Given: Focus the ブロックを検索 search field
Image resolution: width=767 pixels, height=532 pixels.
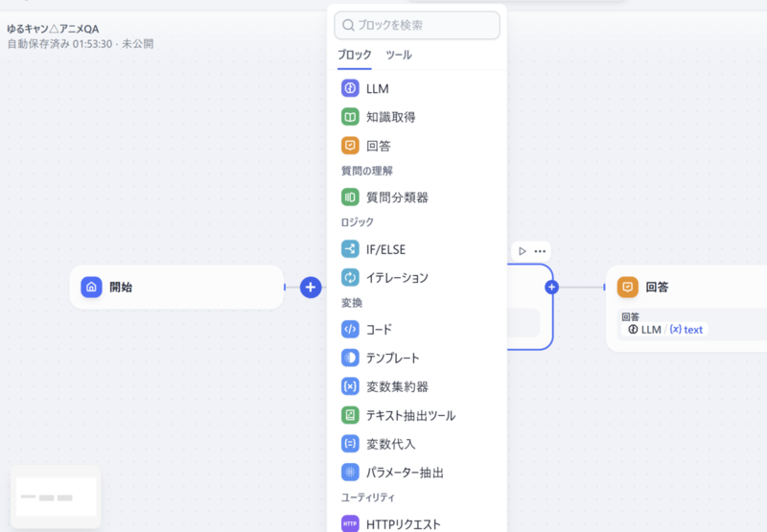Looking at the screenshot, I should point(417,26).
